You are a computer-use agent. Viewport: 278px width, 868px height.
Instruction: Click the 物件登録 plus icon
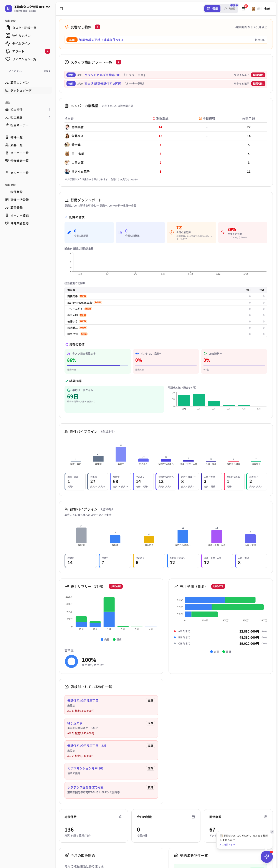pyautogui.click(x=7, y=192)
